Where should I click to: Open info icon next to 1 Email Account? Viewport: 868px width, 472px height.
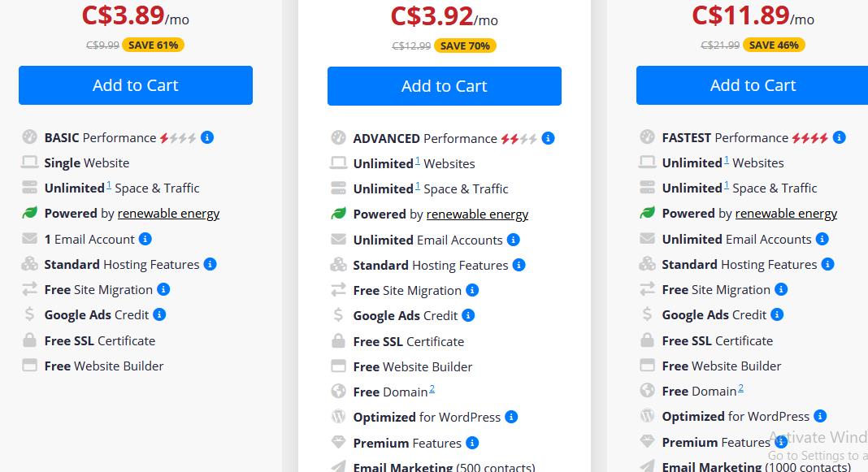tap(145, 239)
